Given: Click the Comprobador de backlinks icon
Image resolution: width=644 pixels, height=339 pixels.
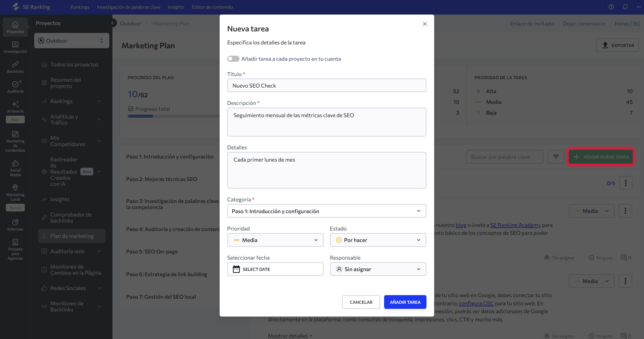Looking at the screenshot, I should point(44,217).
